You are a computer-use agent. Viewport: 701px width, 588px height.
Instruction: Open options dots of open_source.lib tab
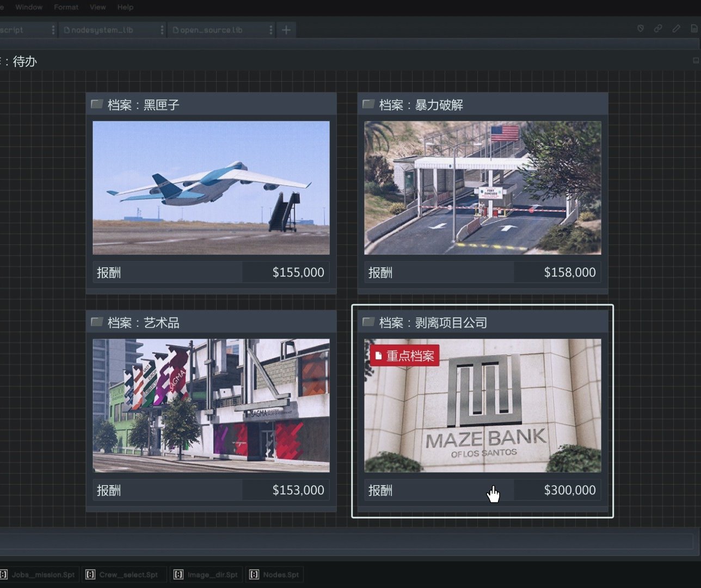point(270,30)
